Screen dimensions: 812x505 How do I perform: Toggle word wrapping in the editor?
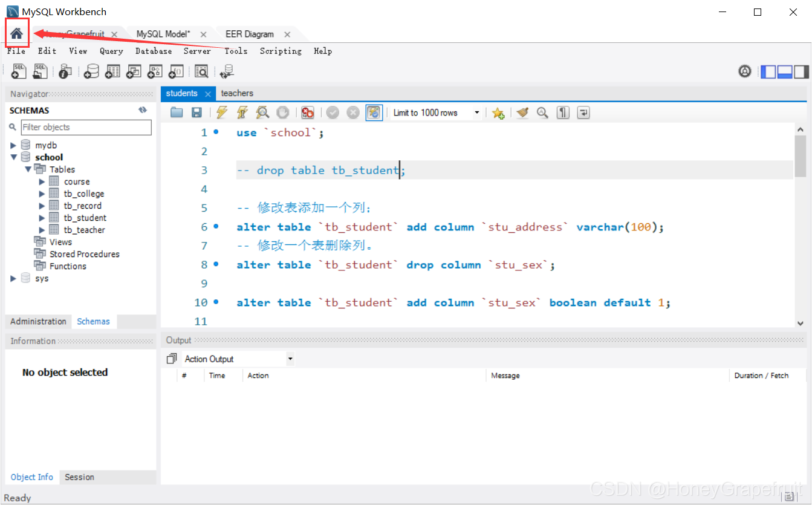[583, 112]
